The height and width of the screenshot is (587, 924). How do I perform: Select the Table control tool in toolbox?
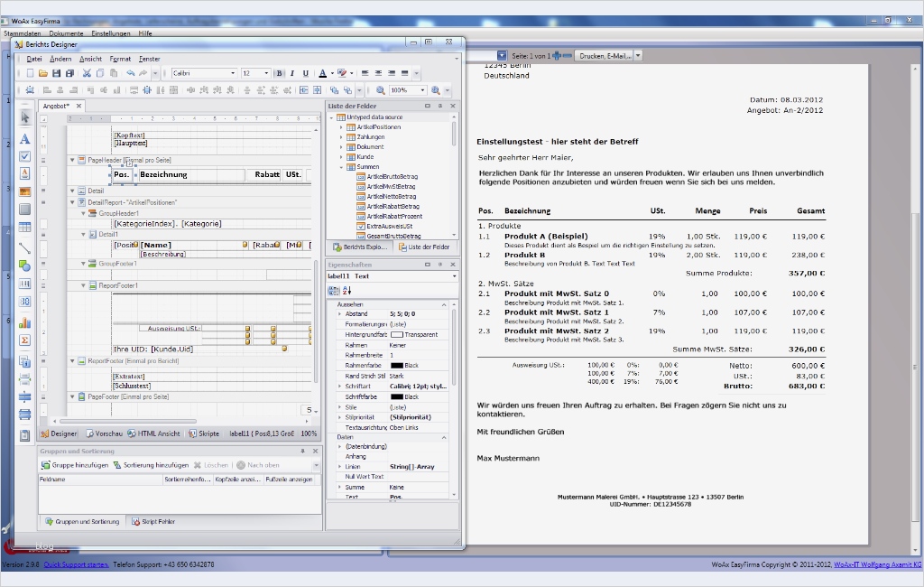pyautogui.click(x=25, y=228)
